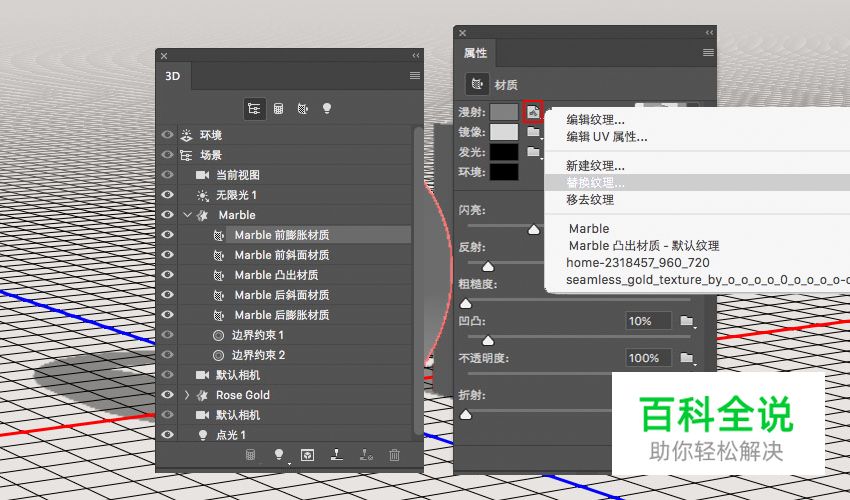Toggle visibility of 场景 item
This screenshot has width=850, height=500.
168,155
